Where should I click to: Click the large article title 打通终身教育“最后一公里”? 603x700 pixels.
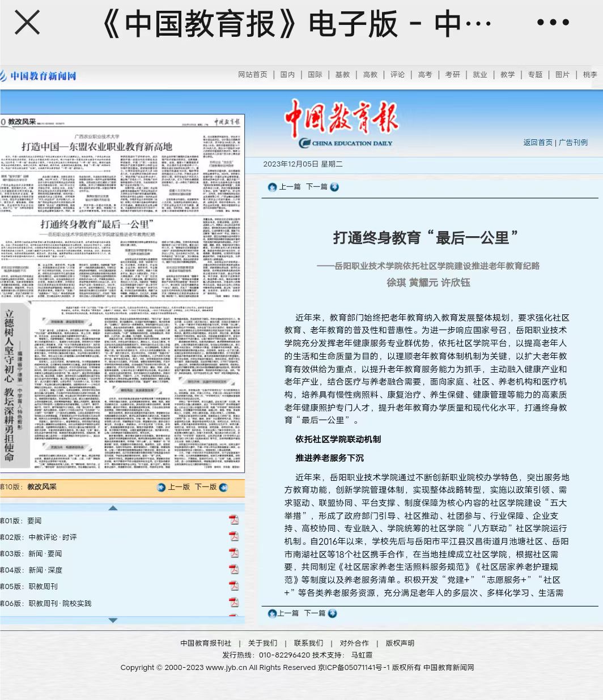pos(426,238)
